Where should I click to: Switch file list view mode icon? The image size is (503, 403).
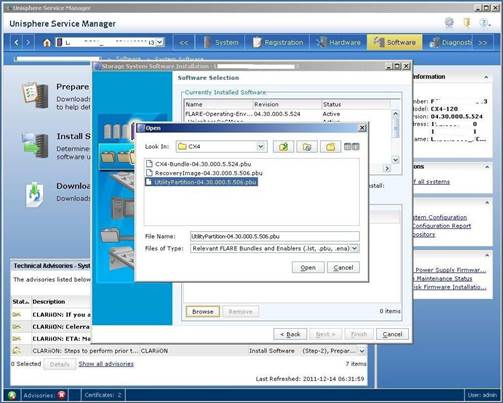(x=351, y=146)
